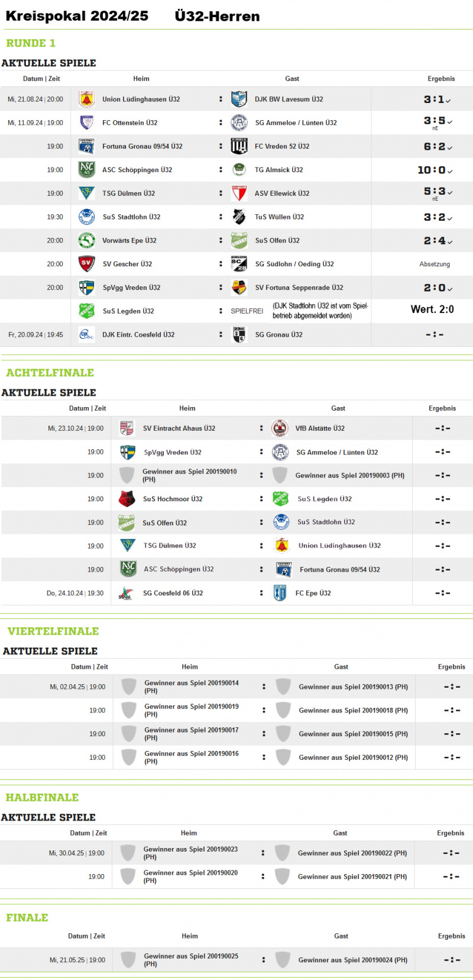Click ASC Schöppingen logo in Runde 1

point(87,170)
